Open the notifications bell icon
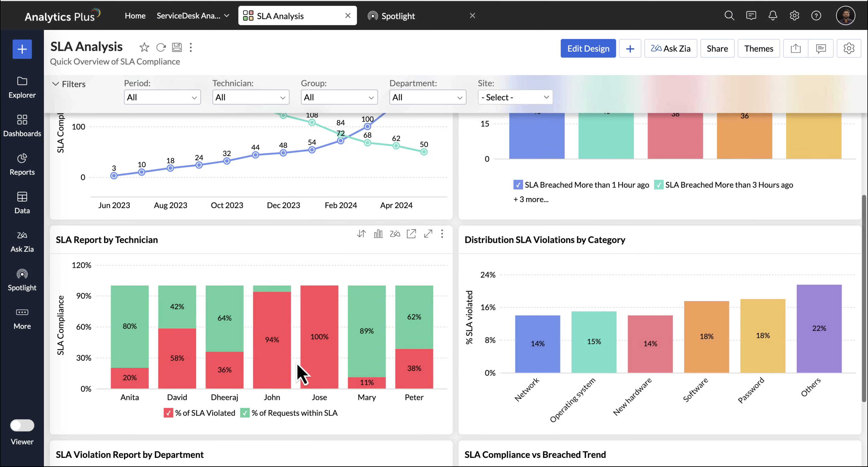 (773, 15)
